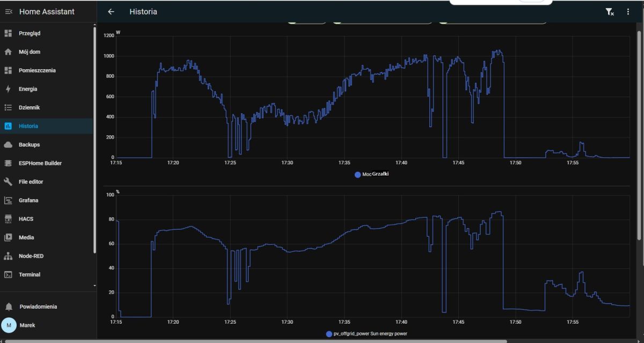Click the page vertical scrollbar on the right

click(639, 135)
